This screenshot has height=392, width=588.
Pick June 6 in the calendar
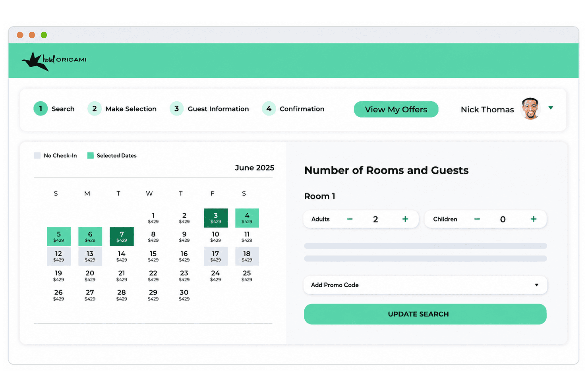[90, 237]
